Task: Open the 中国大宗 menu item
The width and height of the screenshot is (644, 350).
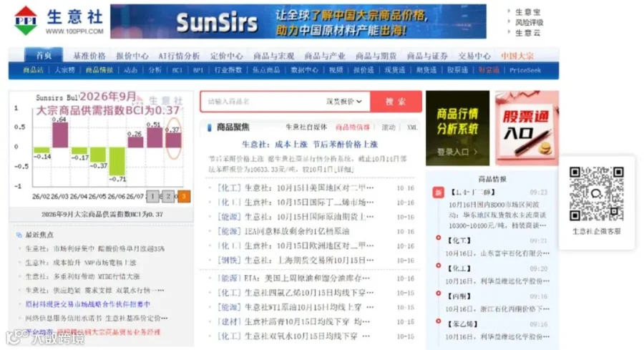Action: click(x=517, y=56)
